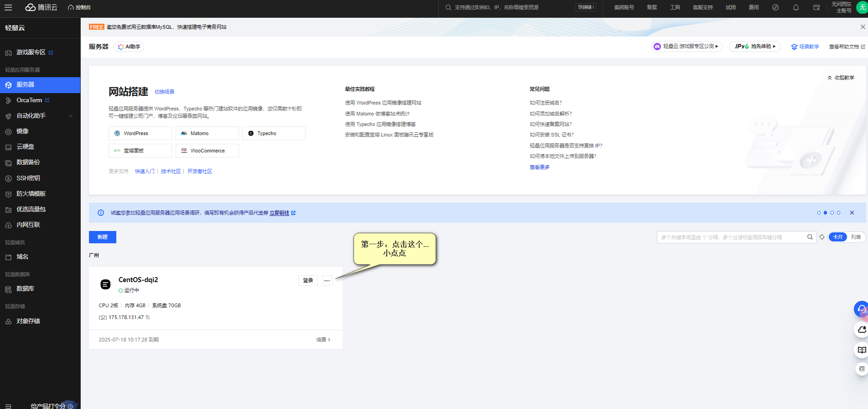Click the mini-program icon in the top bar
This screenshot has width=868, height=409.
[x=775, y=7]
